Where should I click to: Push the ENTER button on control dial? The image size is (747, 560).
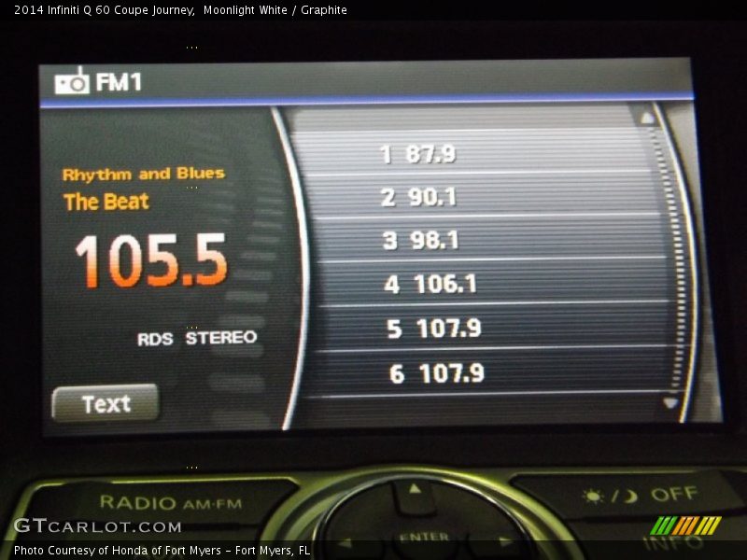click(425, 537)
